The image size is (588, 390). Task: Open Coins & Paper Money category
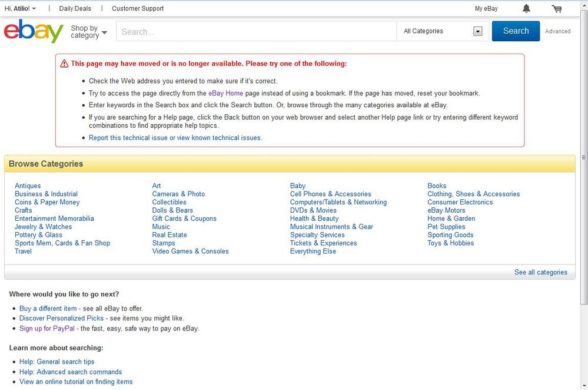click(47, 202)
